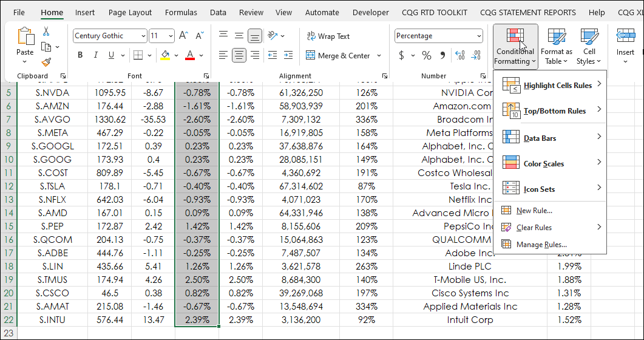Open the Color Scales submenu

tap(550, 163)
